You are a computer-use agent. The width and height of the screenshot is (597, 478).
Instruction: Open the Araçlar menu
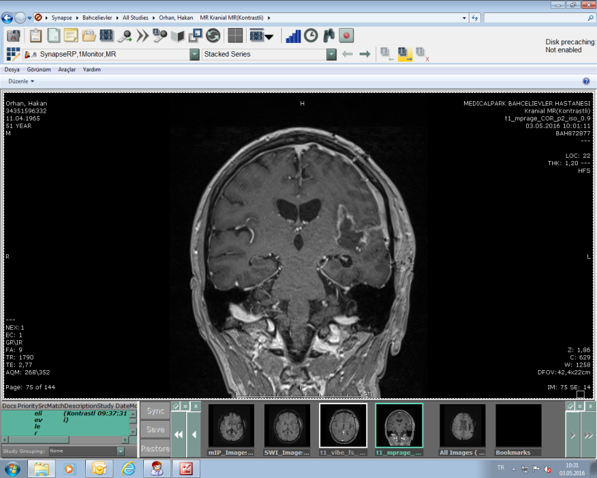point(67,70)
